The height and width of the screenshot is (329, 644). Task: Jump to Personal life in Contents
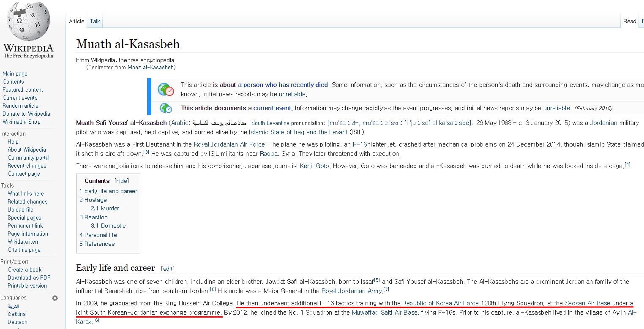point(98,235)
